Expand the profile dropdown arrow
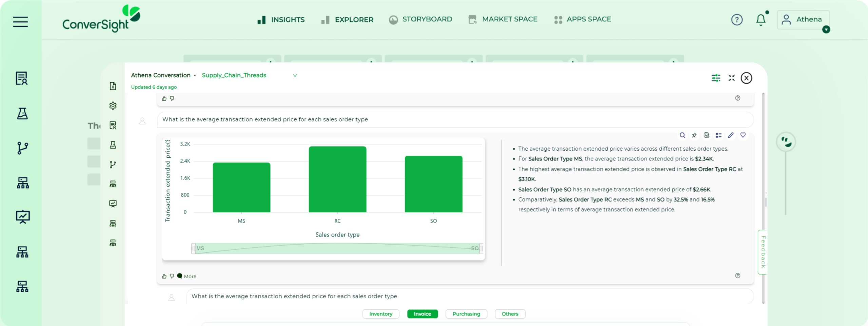This screenshot has height=326, width=868. [826, 30]
